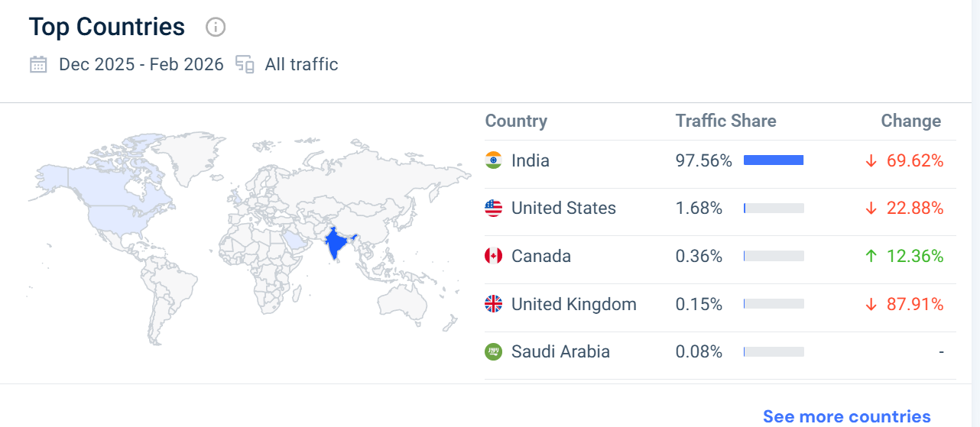Click the Saudi Arabia flag icon
This screenshot has height=427, width=980.
(x=494, y=352)
